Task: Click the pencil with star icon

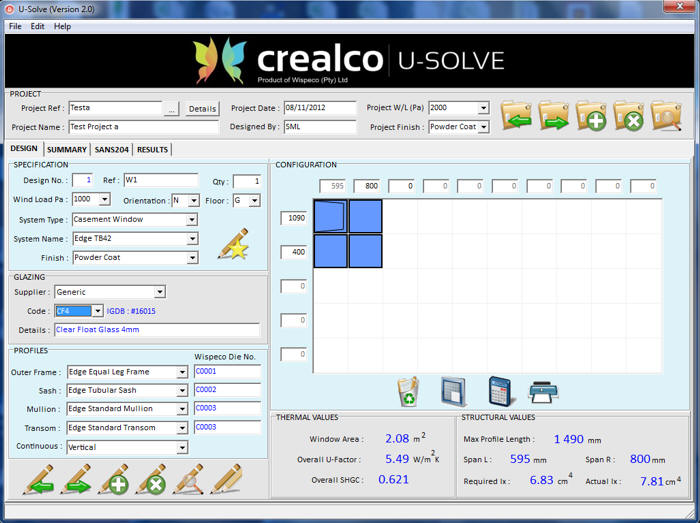Action: click(x=233, y=244)
